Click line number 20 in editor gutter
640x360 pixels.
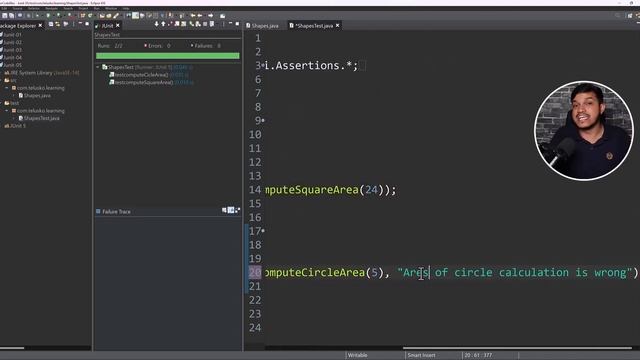click(255, 272)
